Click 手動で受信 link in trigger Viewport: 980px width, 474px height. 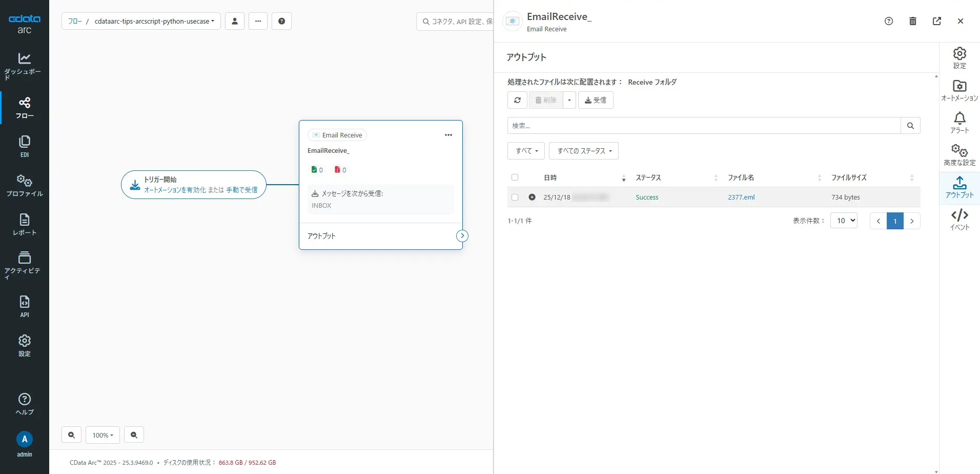[x=242, y=190]
